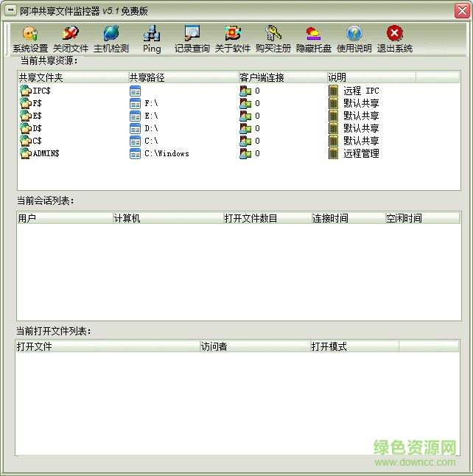Click the 计算机 column header
Image resolution: width=473 pixels, height=476 pixels.
point(168,218)
